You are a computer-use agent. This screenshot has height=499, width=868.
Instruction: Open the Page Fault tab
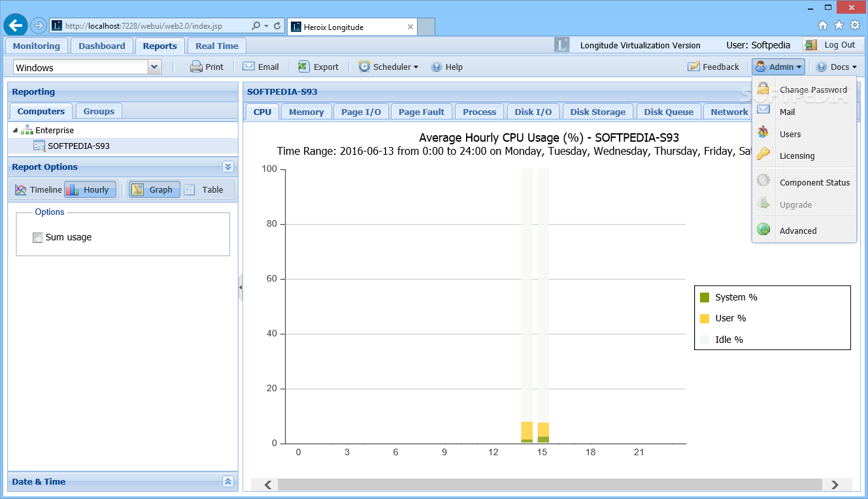(422, 112)
